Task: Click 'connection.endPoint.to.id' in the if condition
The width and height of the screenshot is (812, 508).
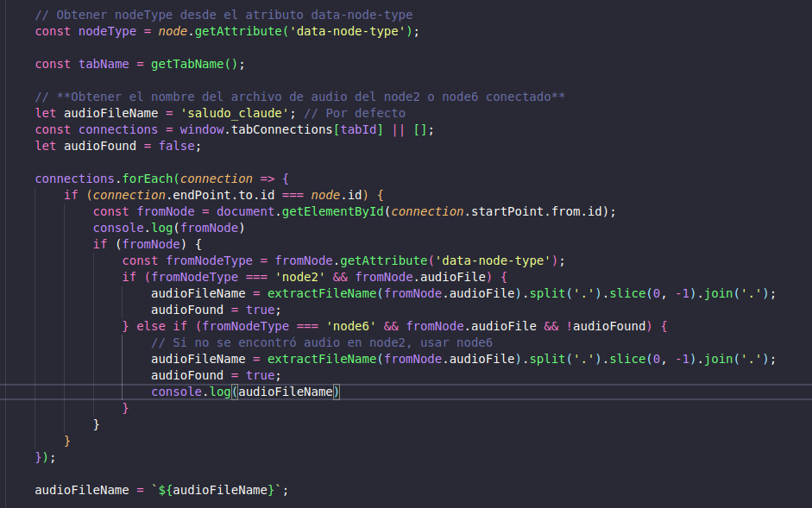Action: coord(183,195)
